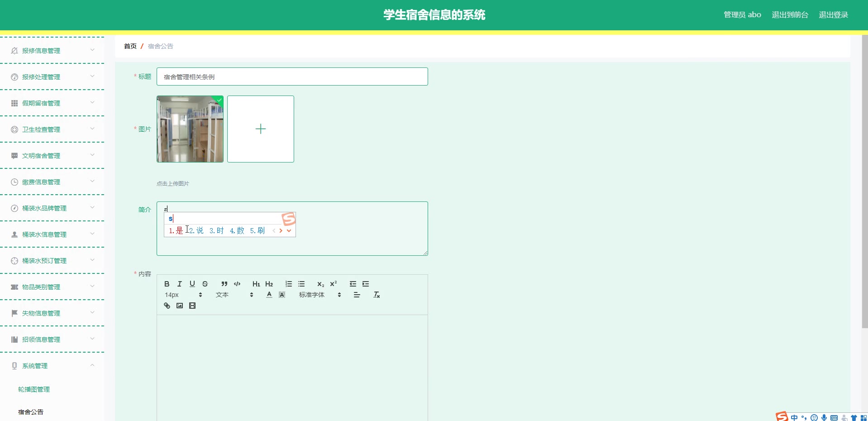Expand the IME candidate list

coord(289,230)
